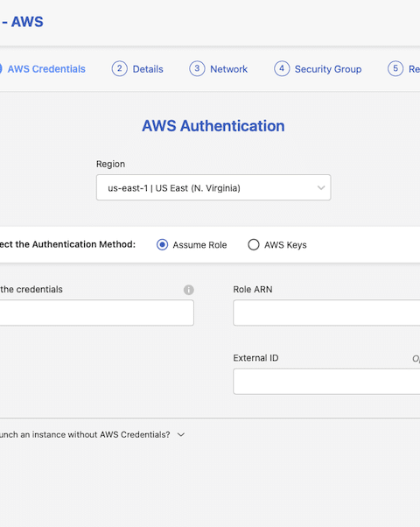Click the External ID label

[255, 358]
